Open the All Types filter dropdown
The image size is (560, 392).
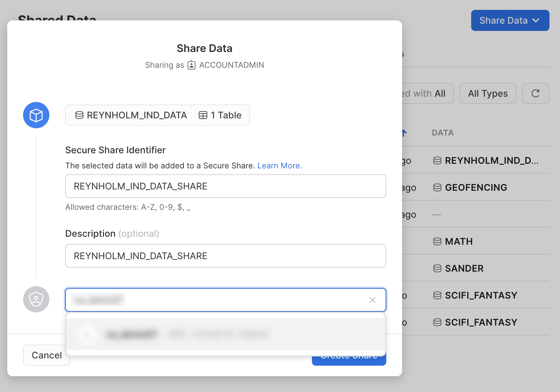488,93
